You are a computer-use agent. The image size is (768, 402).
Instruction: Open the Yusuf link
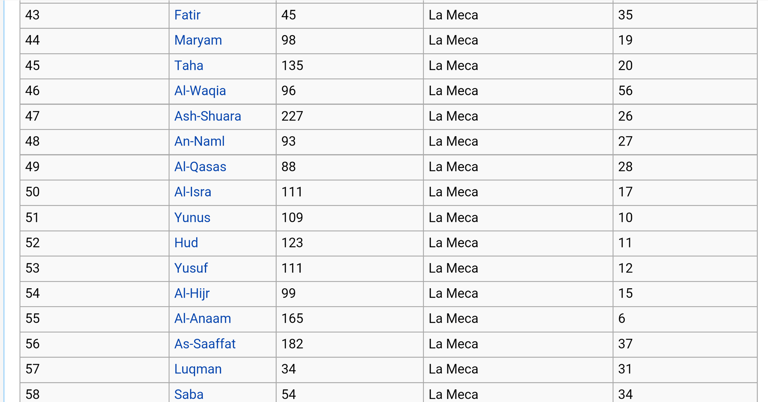point(191,268)
